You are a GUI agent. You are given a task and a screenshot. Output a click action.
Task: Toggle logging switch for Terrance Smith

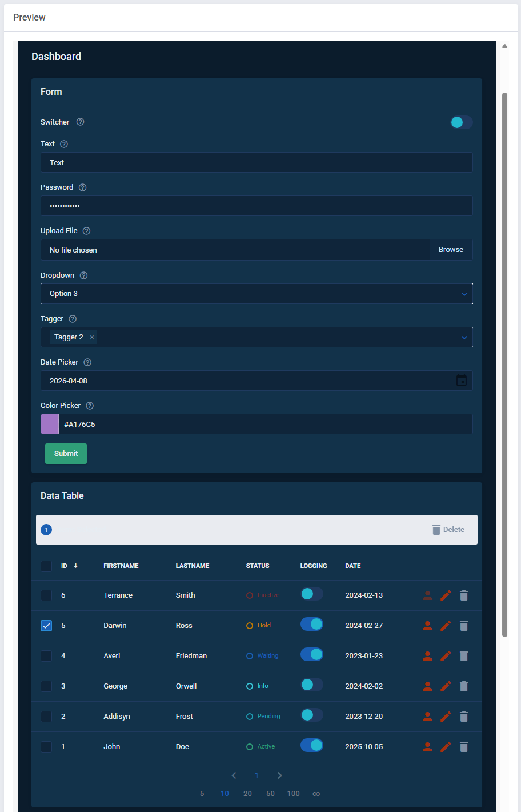pyautogui.click(x=312, y=594)
